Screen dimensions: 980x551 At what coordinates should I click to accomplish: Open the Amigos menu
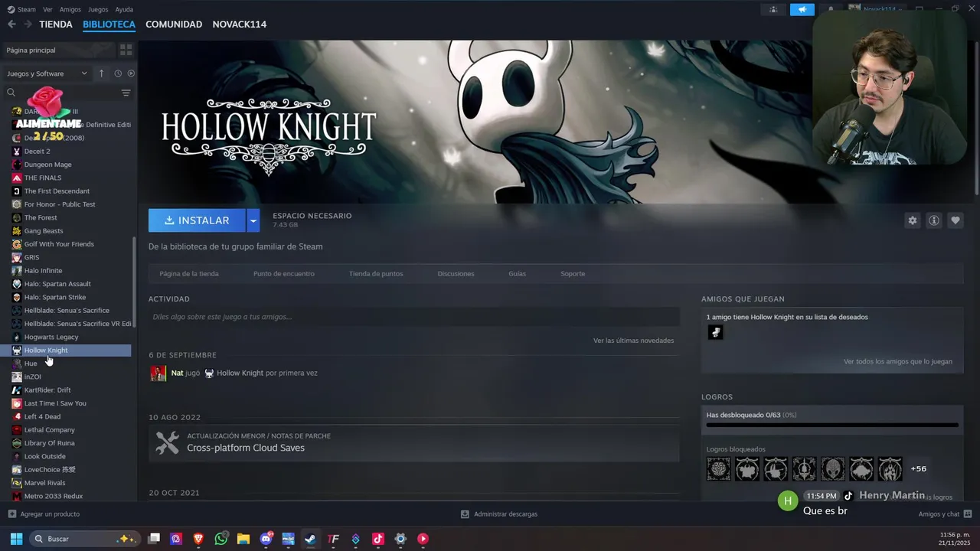point(70,9)
